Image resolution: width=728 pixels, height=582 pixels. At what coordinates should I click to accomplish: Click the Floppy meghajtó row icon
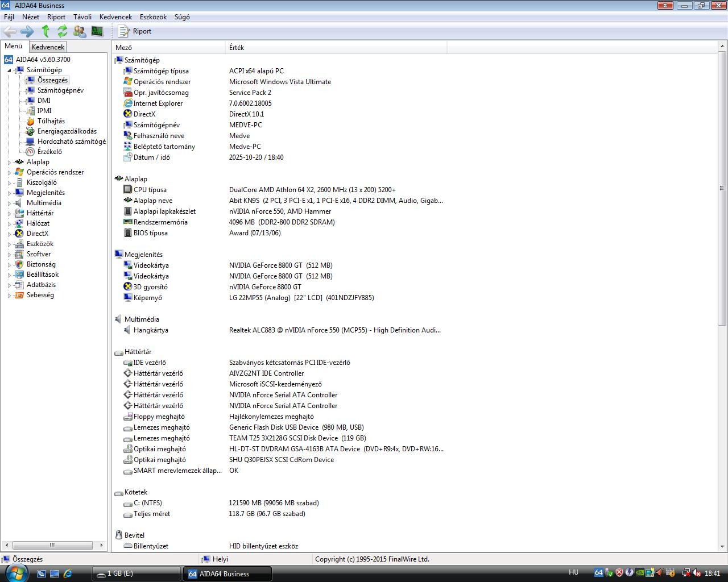[x=128, y=417]
